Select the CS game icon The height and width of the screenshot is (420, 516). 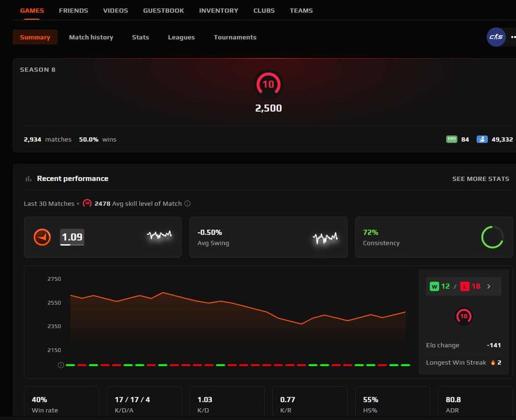(x=496, y=37)
